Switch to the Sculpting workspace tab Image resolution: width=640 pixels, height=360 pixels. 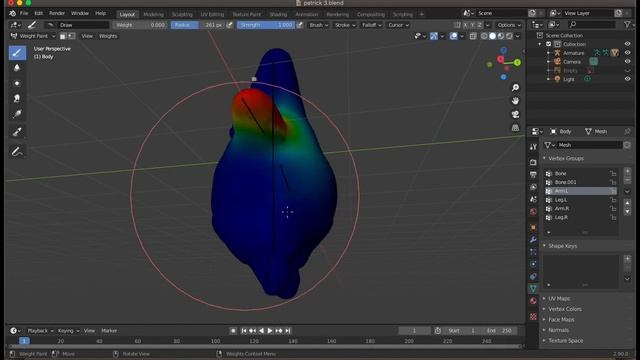click(182, 14)
